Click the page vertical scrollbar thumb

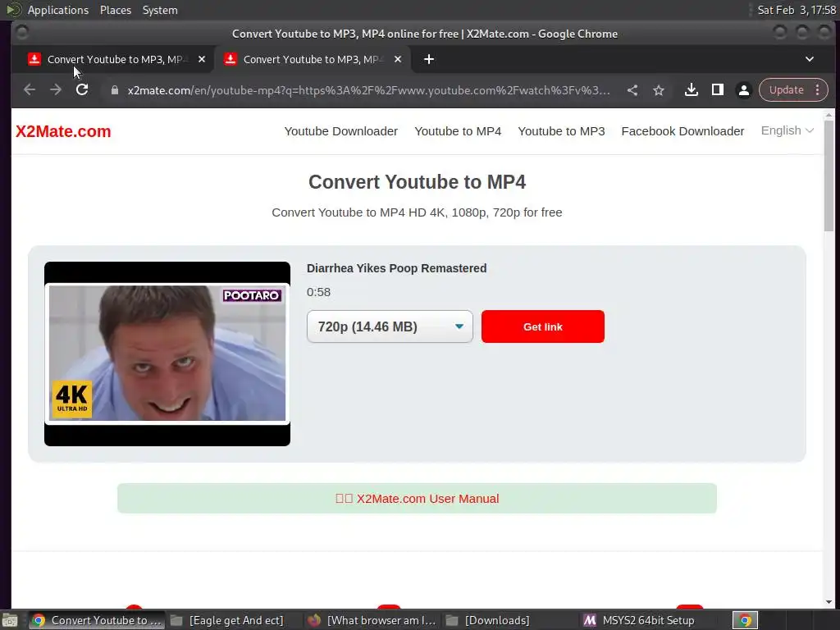click(x=829, y=177)
